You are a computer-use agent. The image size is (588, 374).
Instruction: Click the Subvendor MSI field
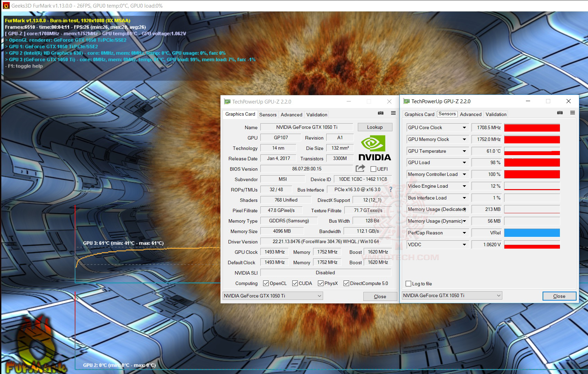coord(283,179)
